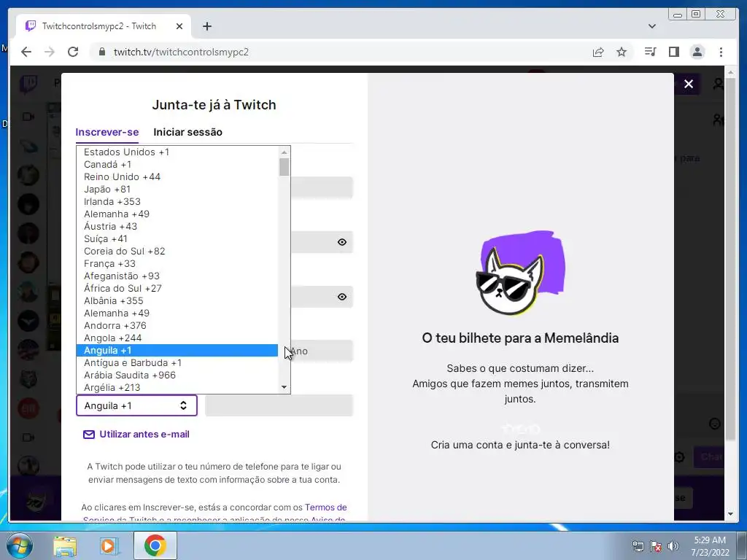Bookmark this page with the star icon
Screen dimensions: 747x560
pos(622,52)
